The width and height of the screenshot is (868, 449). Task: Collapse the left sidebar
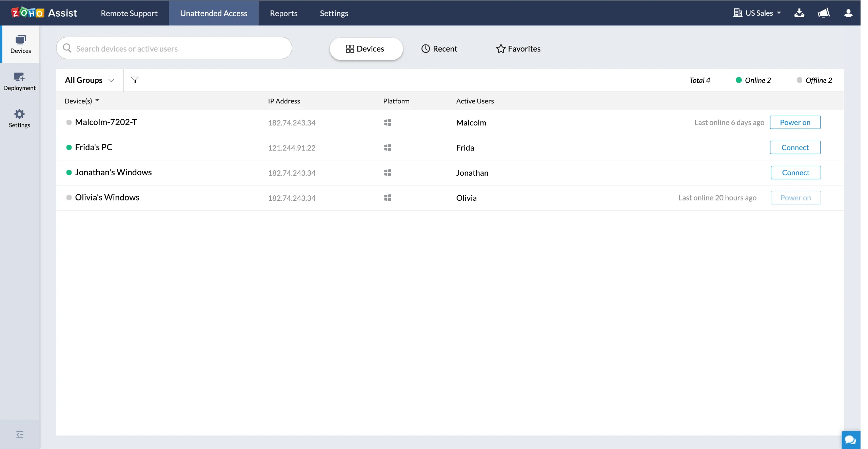tap(19, 434)
